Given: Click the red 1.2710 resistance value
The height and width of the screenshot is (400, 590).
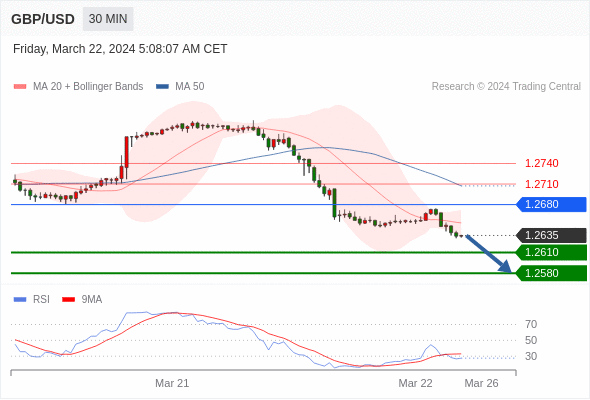Looking at the screenshot, I should tap(541, 184).
